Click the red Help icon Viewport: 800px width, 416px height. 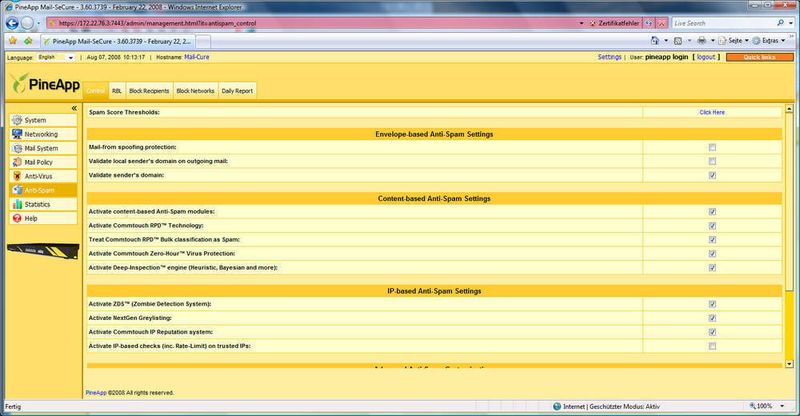[x=17, y=218]
